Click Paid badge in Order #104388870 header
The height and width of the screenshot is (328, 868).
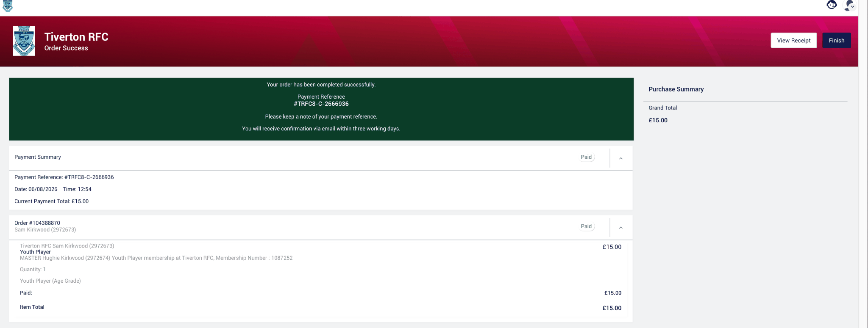pyautogui.click(x=586, y=226)
